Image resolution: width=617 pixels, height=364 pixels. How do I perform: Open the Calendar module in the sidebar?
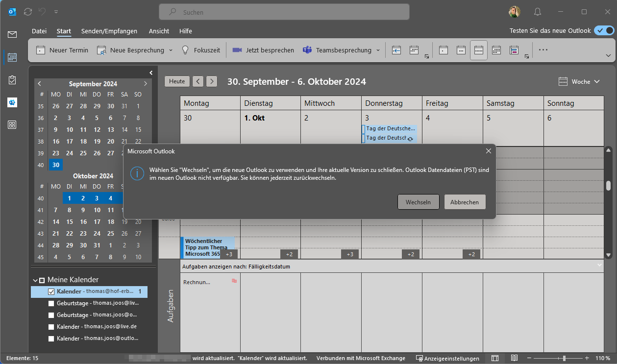[12, 57]
